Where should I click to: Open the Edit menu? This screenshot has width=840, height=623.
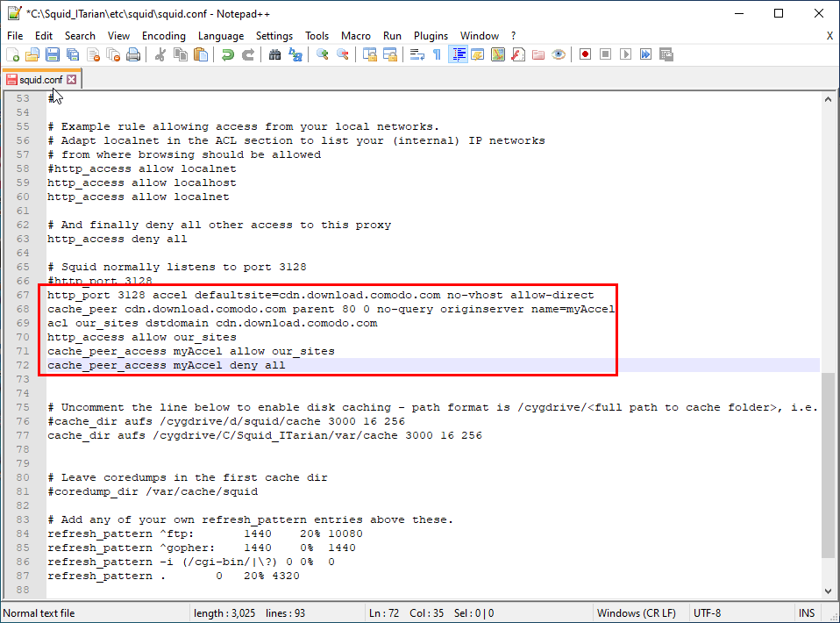44,36
